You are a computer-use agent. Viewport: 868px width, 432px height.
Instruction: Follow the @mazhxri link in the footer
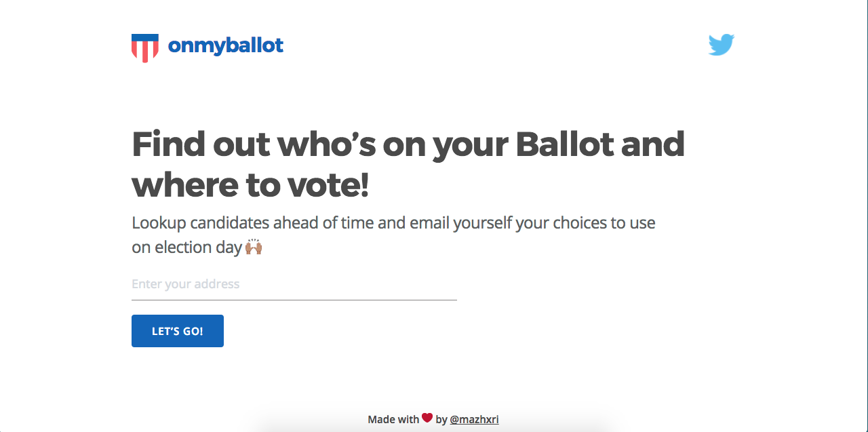pyautogui.click(x=475, y=419)
